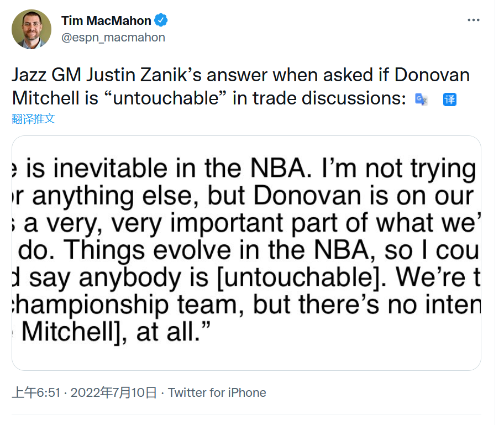
Task: Click the Google Translate icon
Action: point(421,99)
